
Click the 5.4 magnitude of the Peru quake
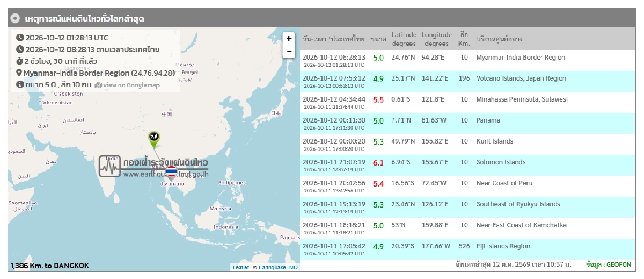(x=378, y=184)
